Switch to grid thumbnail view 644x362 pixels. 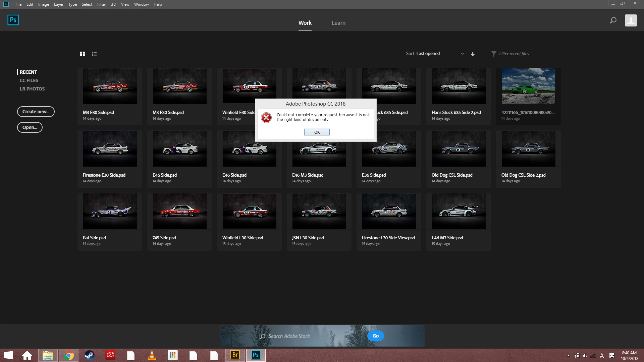83,54
